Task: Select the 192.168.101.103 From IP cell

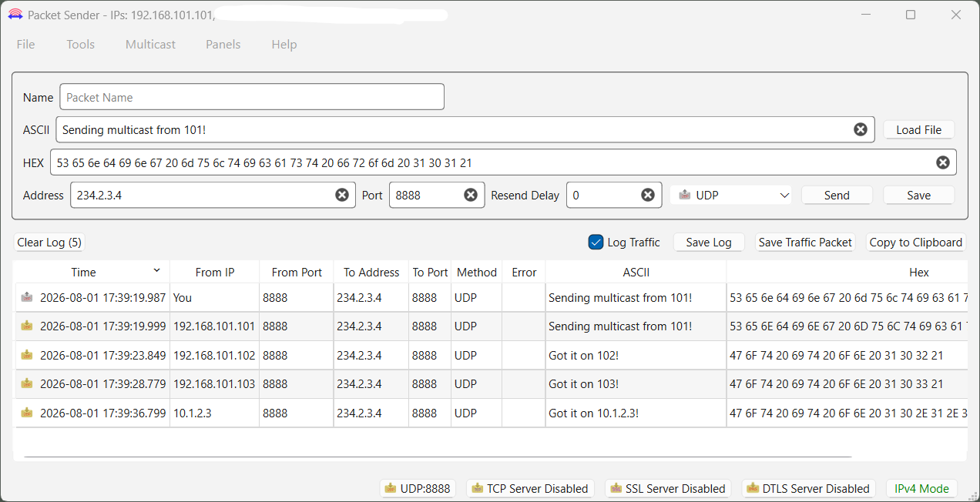Action: [x=214, y=383]
